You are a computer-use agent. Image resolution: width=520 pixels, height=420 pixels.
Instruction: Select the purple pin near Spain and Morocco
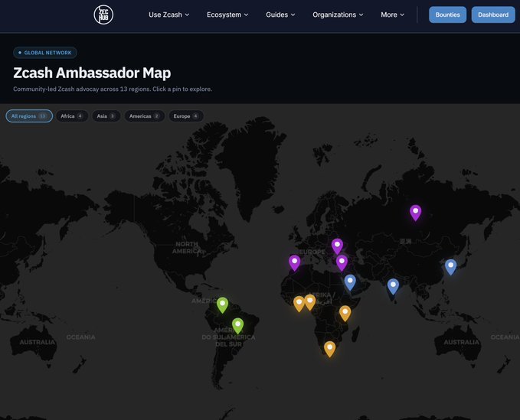coord(294,263)
